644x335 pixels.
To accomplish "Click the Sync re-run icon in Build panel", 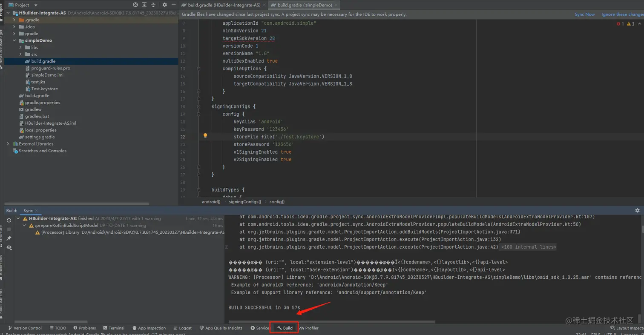I will (x=9, y=220).
